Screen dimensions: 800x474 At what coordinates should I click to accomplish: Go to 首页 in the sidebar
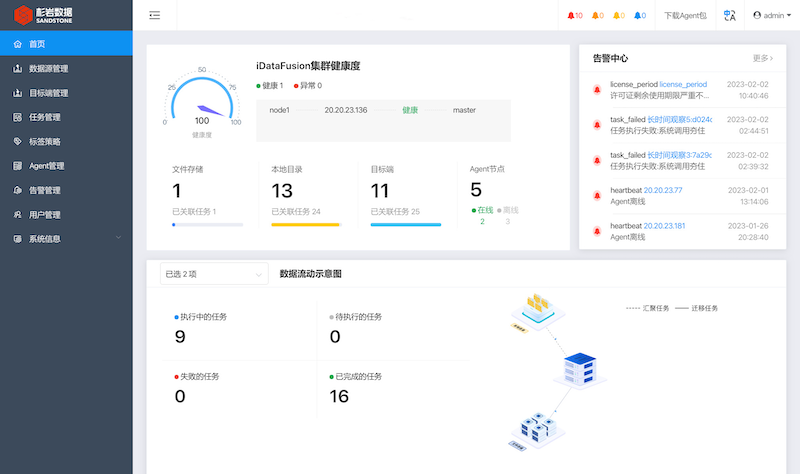click(x=66, y=44)
